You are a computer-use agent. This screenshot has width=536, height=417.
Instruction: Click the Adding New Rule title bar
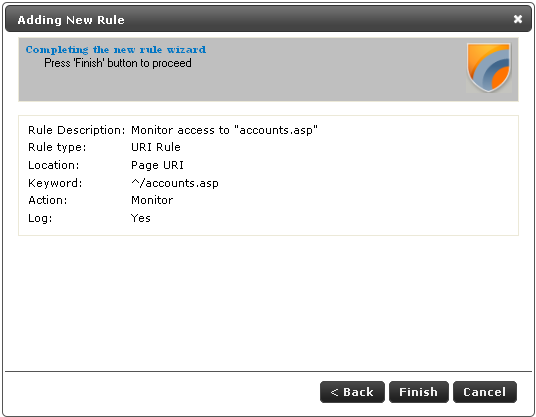[x=268, y=19]
